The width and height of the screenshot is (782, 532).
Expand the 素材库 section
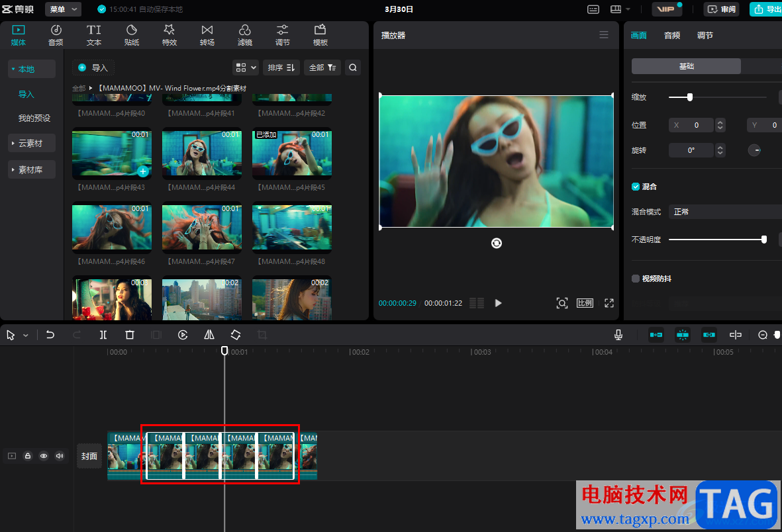coord(31,170)
